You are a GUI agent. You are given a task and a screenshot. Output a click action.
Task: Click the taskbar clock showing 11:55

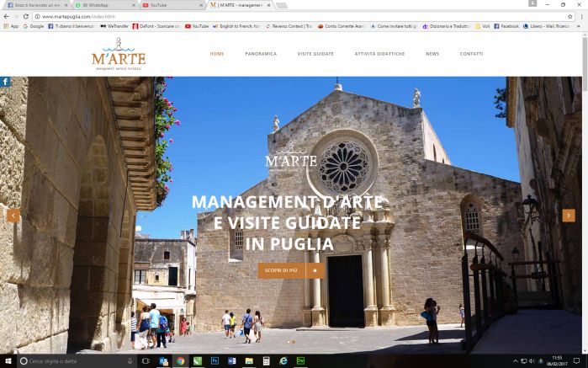pyautogui.click(x=557, y=361)
